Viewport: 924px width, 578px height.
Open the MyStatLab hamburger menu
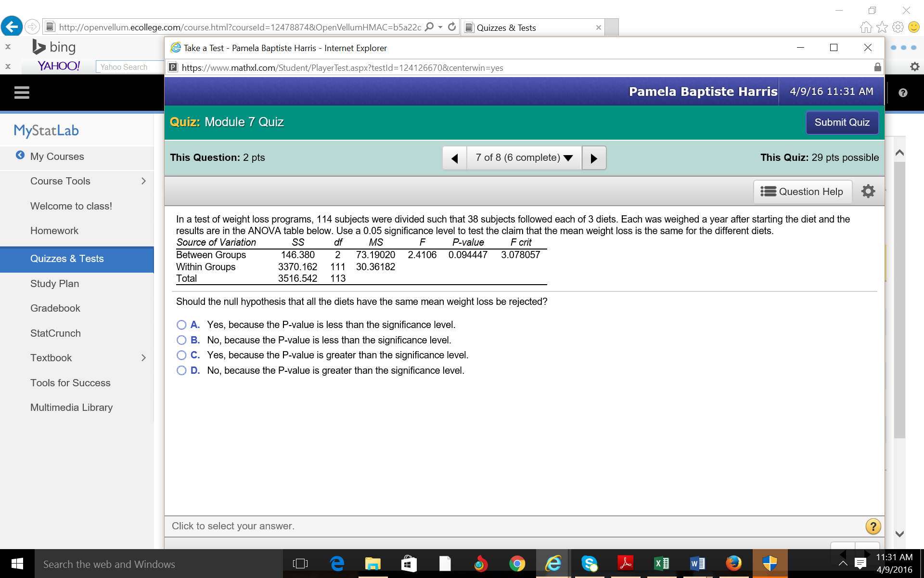tap(22, 92)
